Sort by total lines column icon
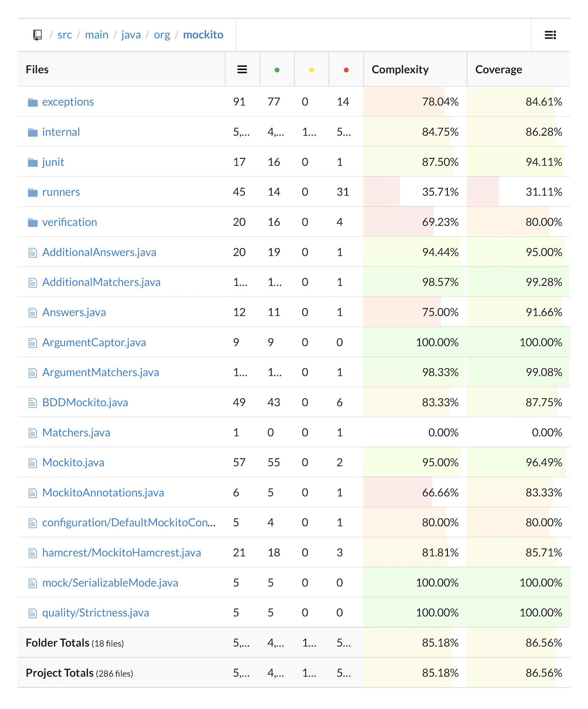Viewport: 588px width, 709px height. (x=242, y=69)
